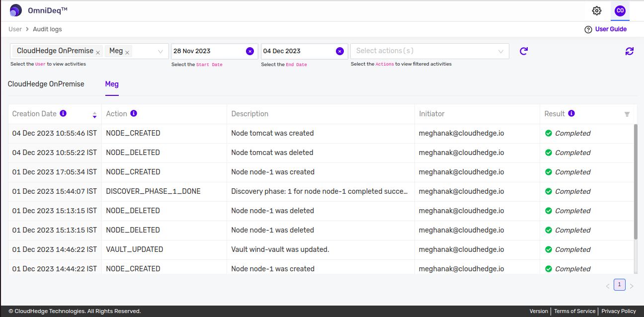Click the audit table vertical scrollbar
Viewport: 644px width, 317px height.
[636, 181]
